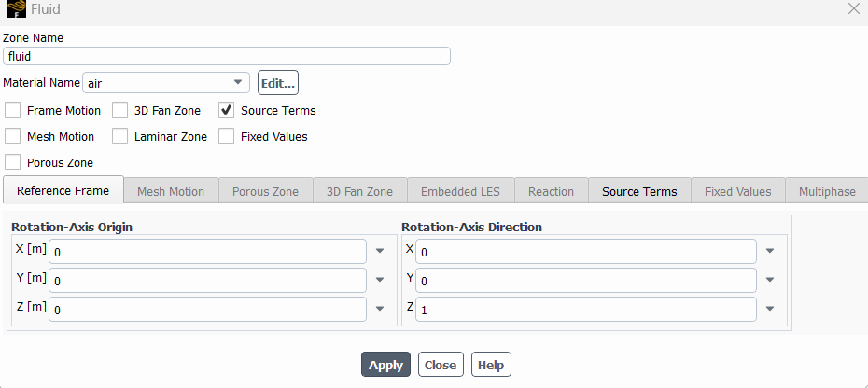The width and height of the screenshot is (868, 388).
Task: Open material Edit... dialog
Action: pos(278,83)
